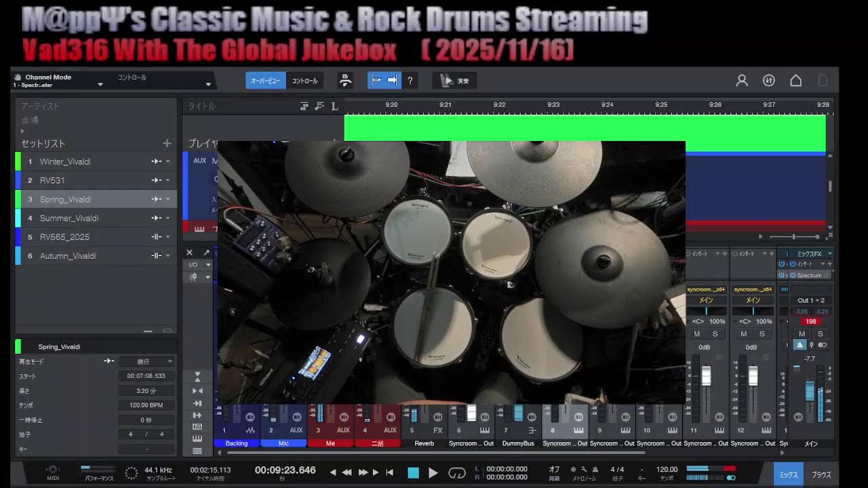The height and width of the screenshot is (488, 868).
Task: Click the waveform icon on Backing channel
Action: (x=250, y=430)
